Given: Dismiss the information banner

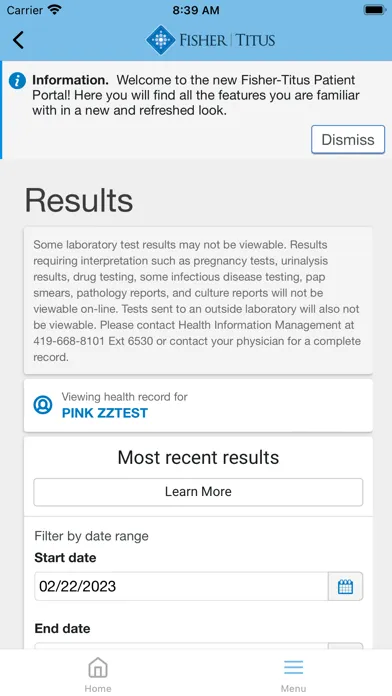Looking at the screenshot, I should (x=348, y=139).
